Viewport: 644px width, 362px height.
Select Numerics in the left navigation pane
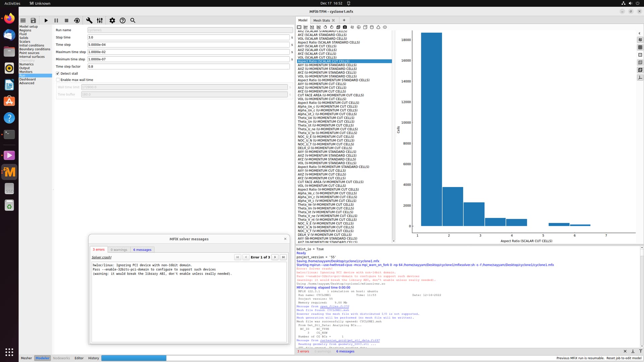[26, 64]
